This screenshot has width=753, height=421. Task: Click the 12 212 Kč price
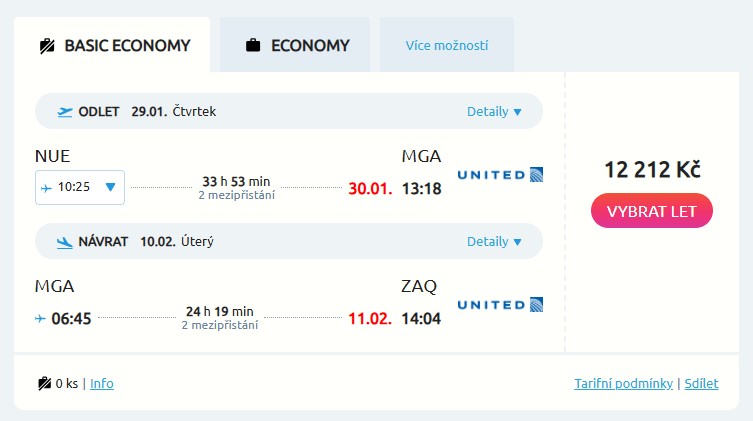pyautogui.click(x=651, y=169)
